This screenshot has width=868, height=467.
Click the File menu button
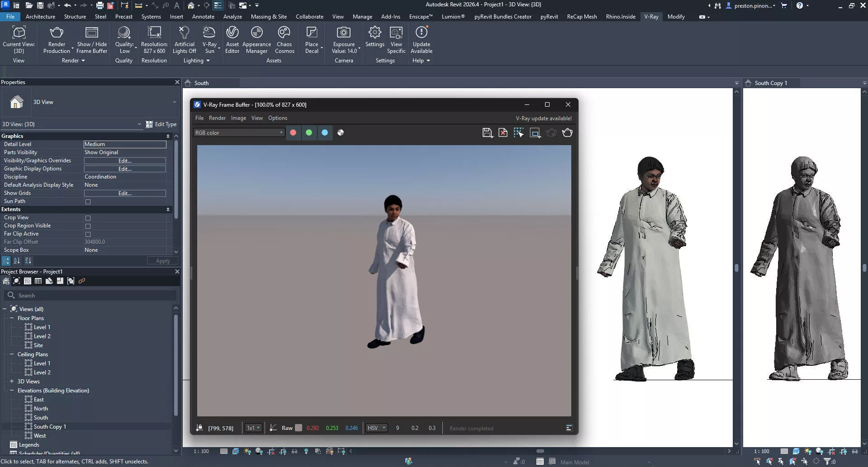(x=10, y=17)
